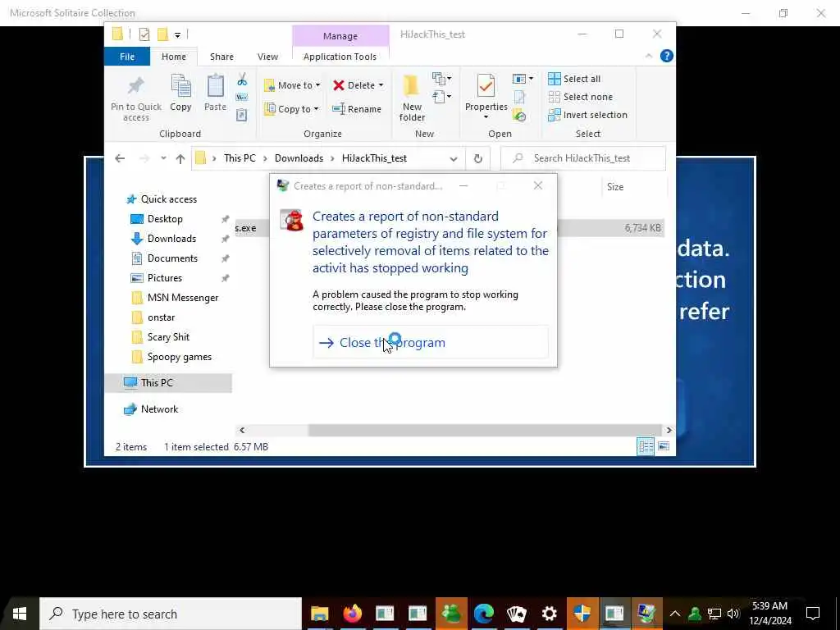Select Desktop in the Quick access list

[x=165, y=219]
